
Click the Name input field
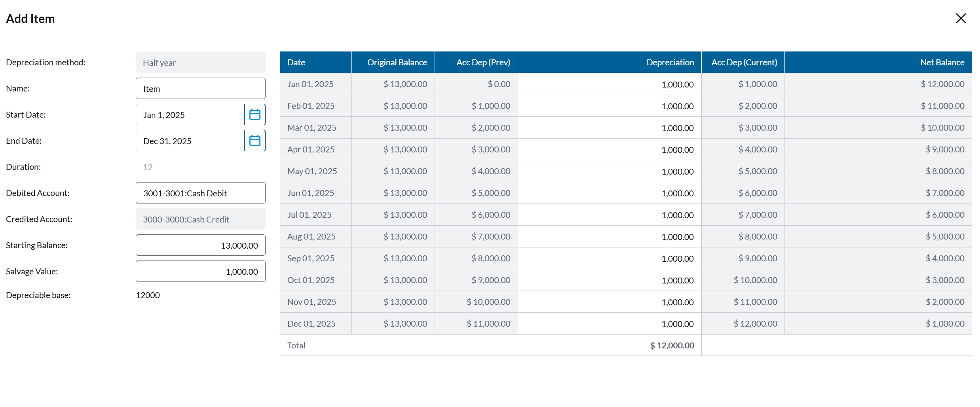click(x=200, y=89)
